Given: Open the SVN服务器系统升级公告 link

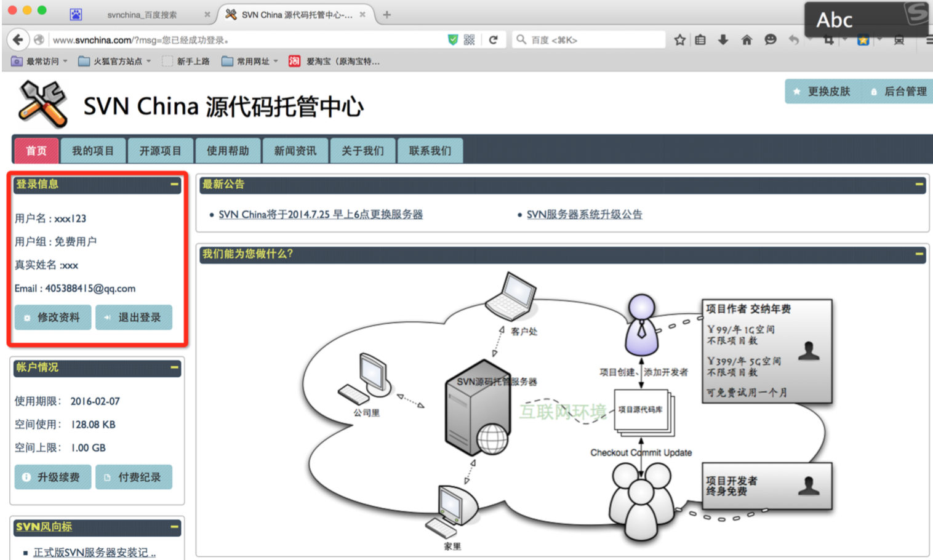Looking at the screenshot, I should [584, 214].
